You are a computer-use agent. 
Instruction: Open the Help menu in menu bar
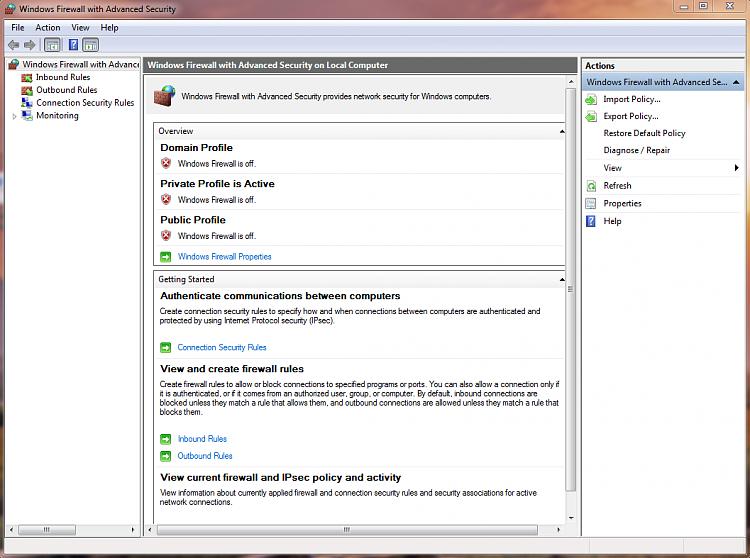pyautogui.click(x=109, y=28)
